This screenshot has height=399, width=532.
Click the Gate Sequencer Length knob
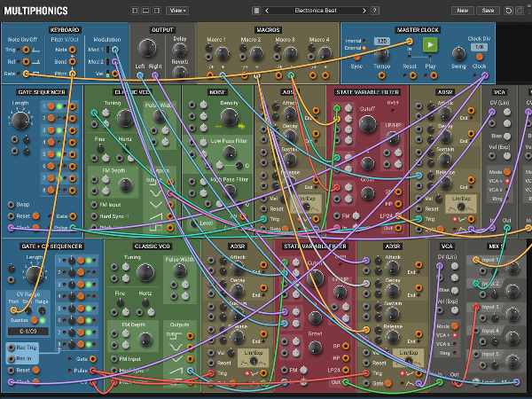[20, 121]
